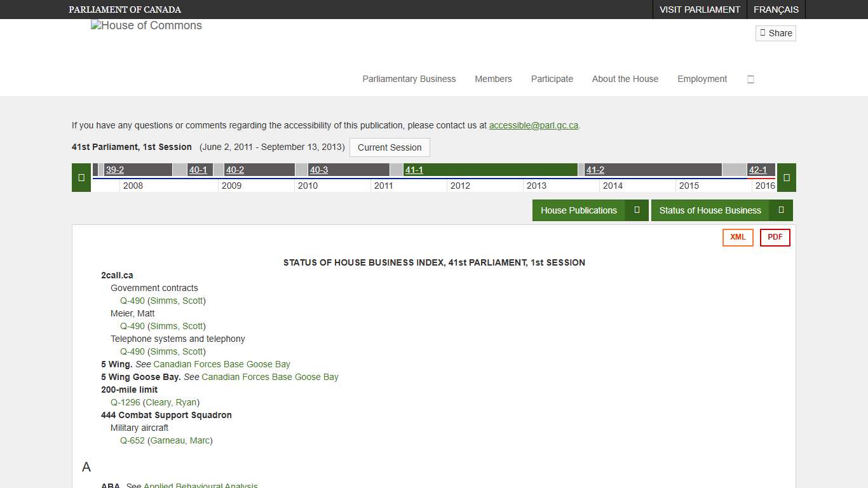Select session 41-2 on the timeline
The image size is (868, 488).
(595, 170)
